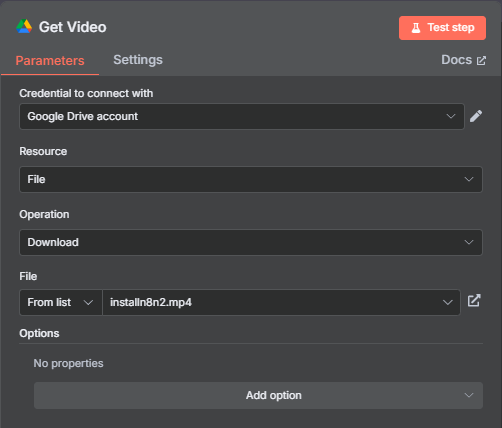Click the Test step button
The height and width of the screenshot is (428, 502).
(442, 28)
